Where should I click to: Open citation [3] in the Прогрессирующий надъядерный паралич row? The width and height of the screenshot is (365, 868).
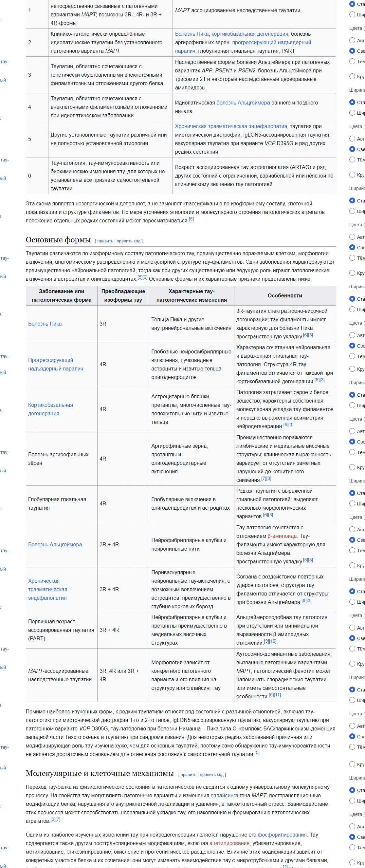tap(322, 380)
